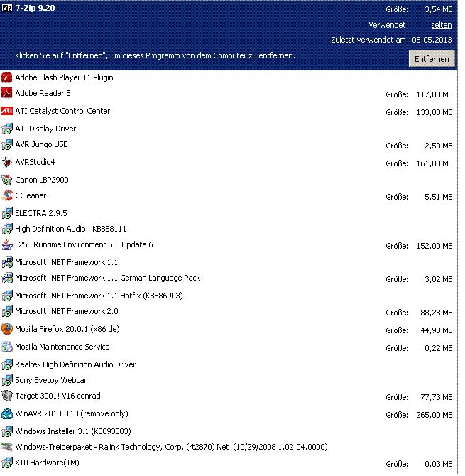Select the Sony Eyetoy Webcam entry
This screenshot has width=465, height=476.
tap(53, 380)
